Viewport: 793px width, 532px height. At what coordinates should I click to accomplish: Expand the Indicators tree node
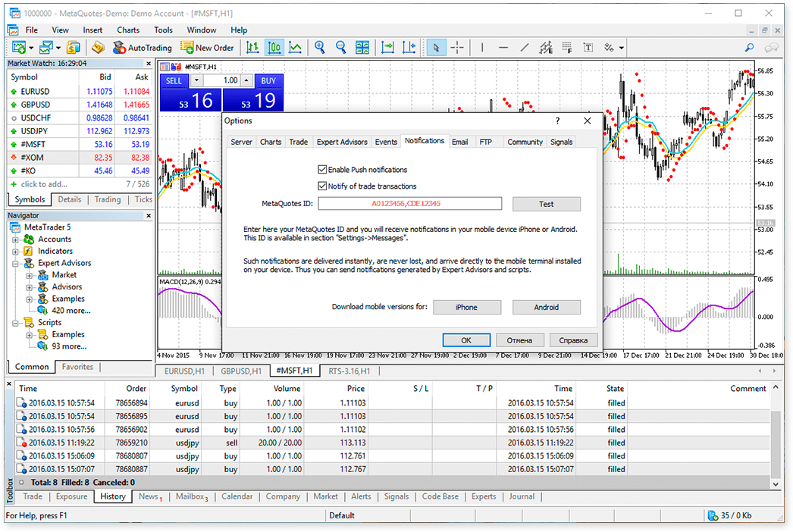click(16, 252)
